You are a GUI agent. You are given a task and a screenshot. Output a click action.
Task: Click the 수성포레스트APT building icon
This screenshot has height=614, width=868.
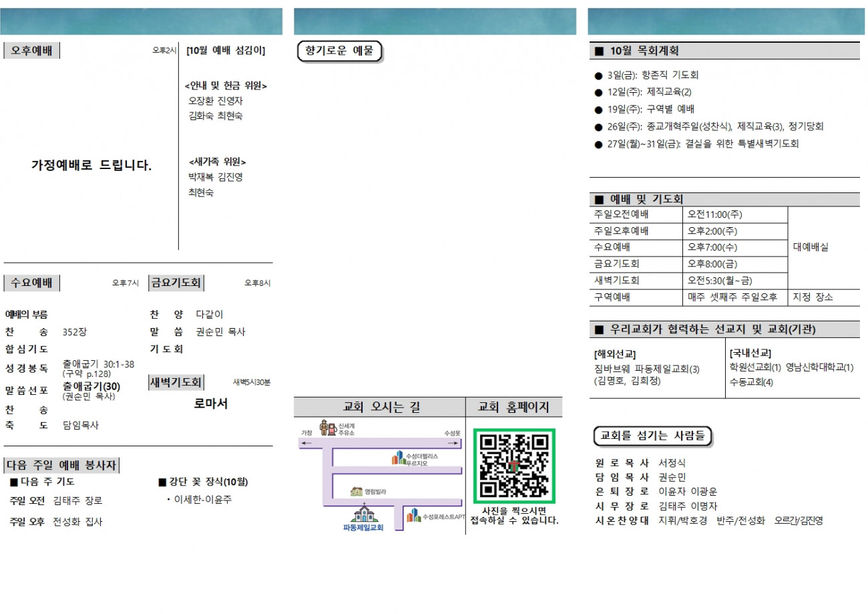(414, 516)
